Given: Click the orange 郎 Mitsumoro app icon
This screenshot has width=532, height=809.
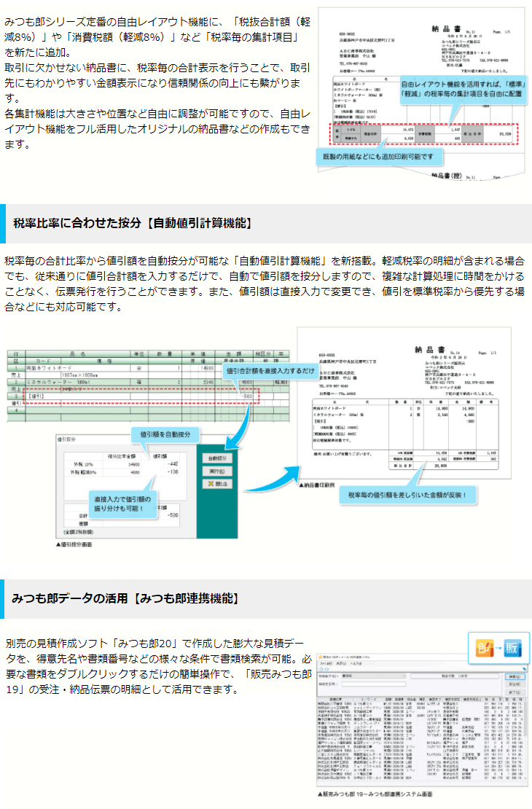Looking at the screenshot, I should [485, 648].
